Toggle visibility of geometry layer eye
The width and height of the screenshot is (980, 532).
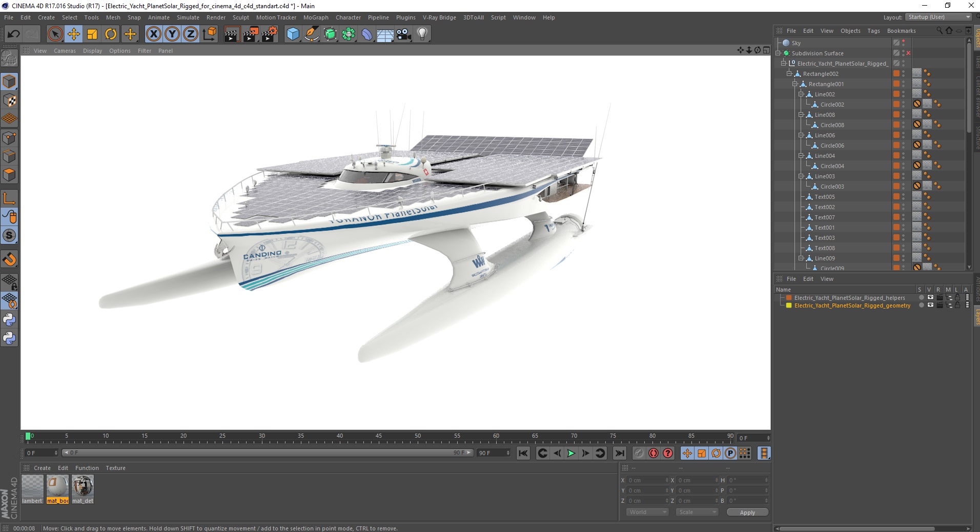930,305
